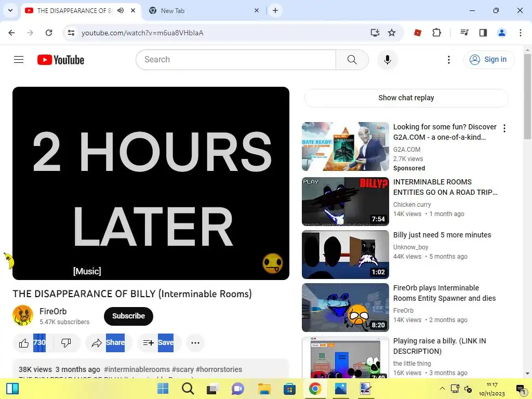Image resolution: width=532 pixels, height=399 pixels.
Task: Open 'Playing raise a billy' video title
Action: pos(440,346)
